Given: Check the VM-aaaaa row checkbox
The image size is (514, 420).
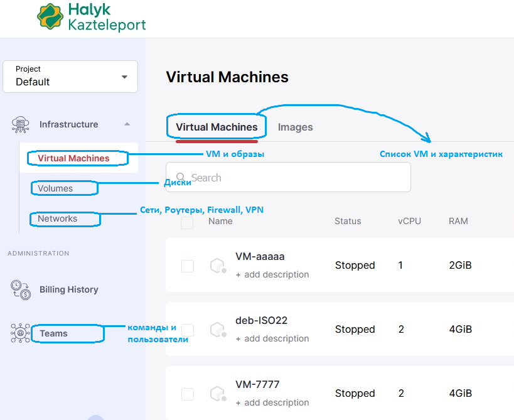Looking at the screenshot, I should [188, 266].
